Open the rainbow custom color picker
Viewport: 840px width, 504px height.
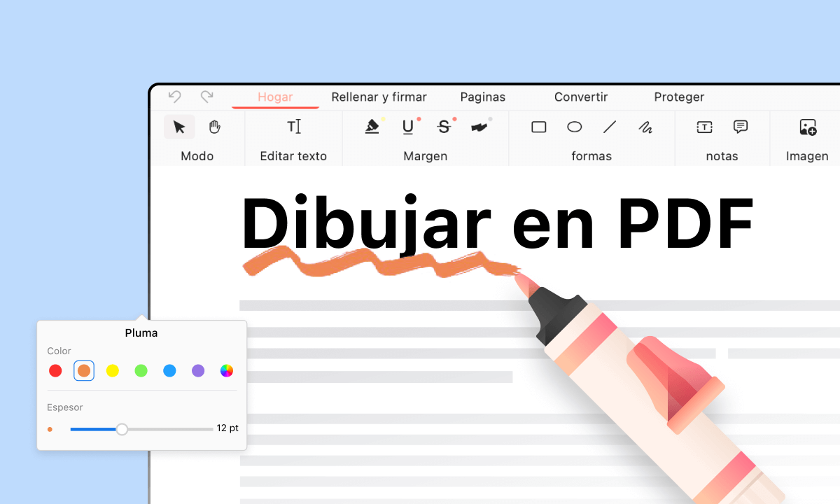[226, 370]
